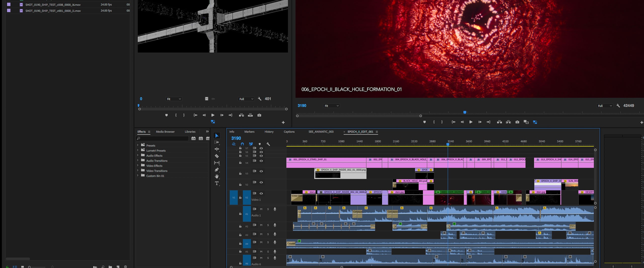Switch to the Media Browser tab

tap(165, 132)
